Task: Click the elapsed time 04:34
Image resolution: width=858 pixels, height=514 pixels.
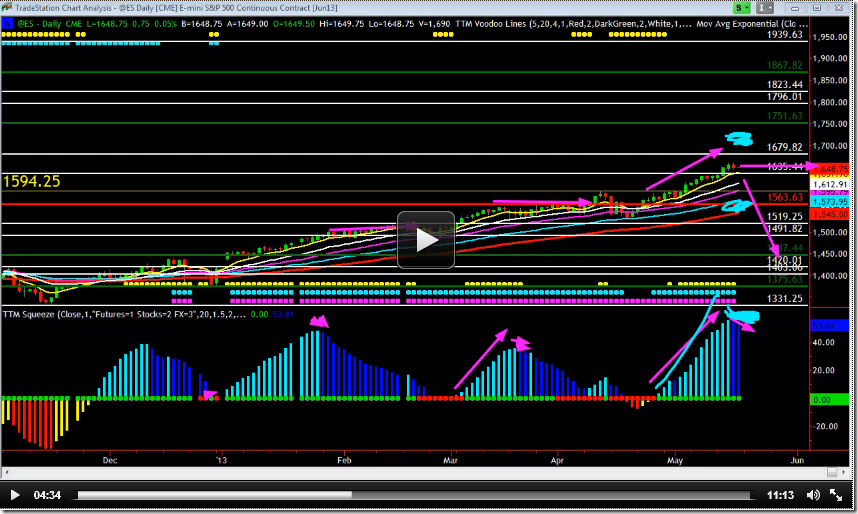Action: click(x=47, y=495)
